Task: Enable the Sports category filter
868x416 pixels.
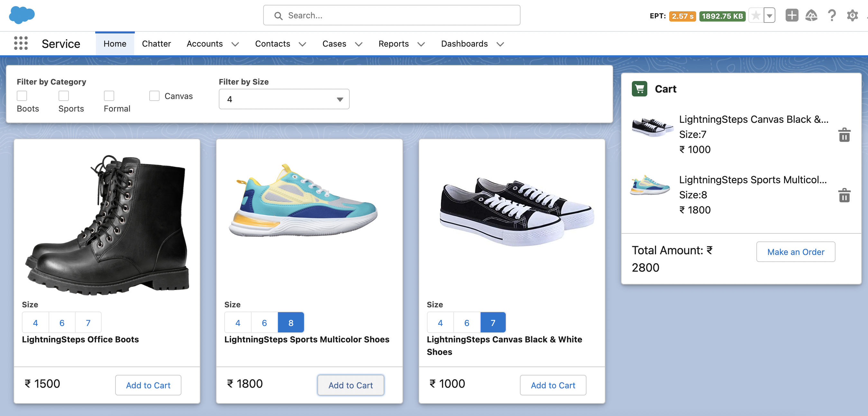Action: 63,96
